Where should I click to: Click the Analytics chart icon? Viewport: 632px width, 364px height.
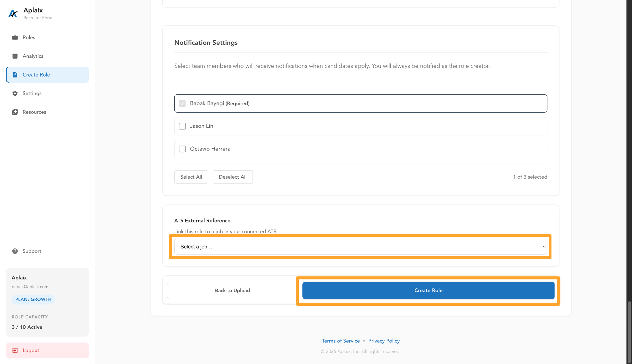coord(15,56)
